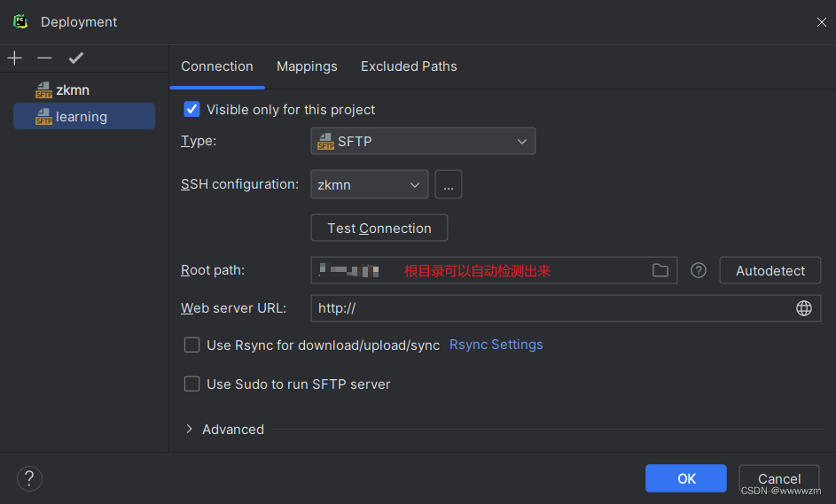
Task: Click the PyCharm icon in title bar
Action: (x=20, y=22)
